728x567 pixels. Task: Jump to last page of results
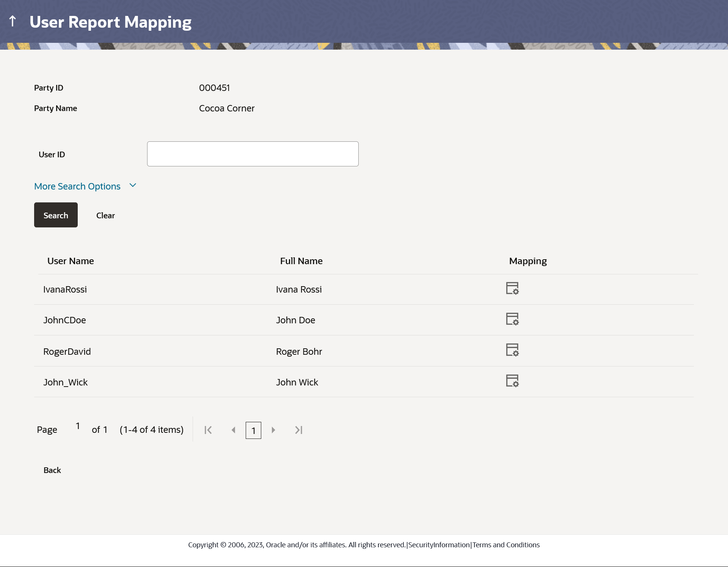point(299,430)
